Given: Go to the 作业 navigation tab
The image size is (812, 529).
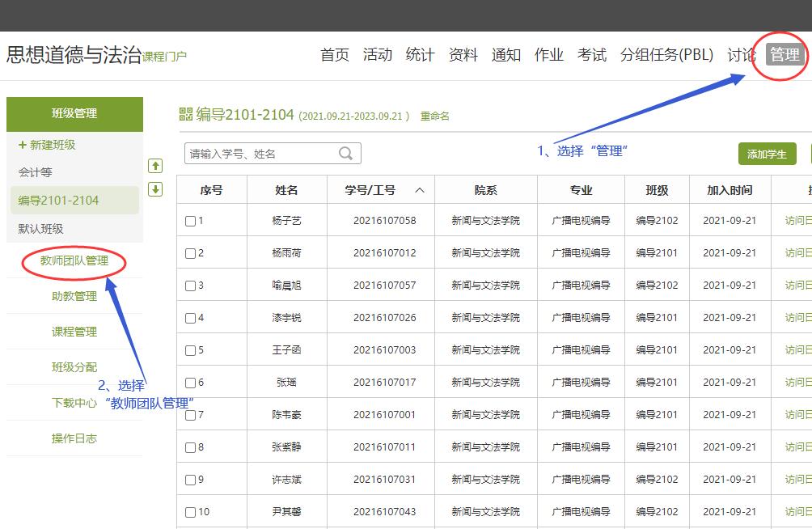Looking at the screenshot, I should [549, 54].
